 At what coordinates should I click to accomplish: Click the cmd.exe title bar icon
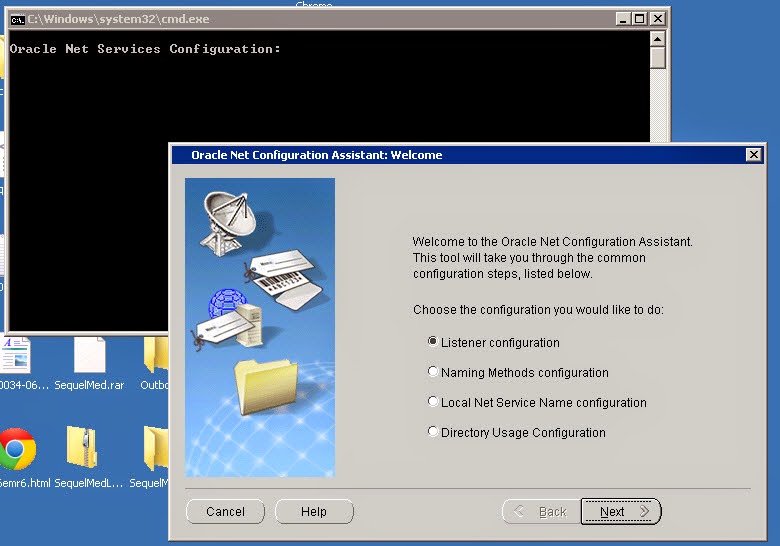[17, 19]
